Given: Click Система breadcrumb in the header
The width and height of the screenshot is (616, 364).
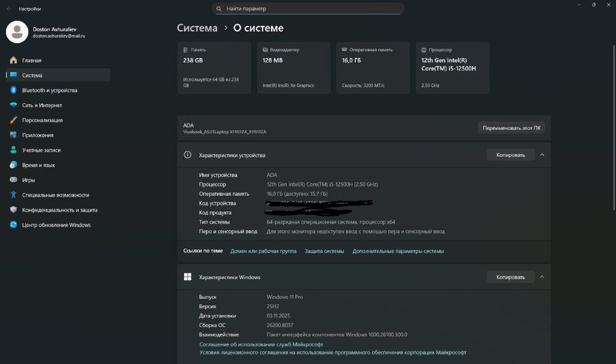Looking at the screenshot, I should pos(197,28).
